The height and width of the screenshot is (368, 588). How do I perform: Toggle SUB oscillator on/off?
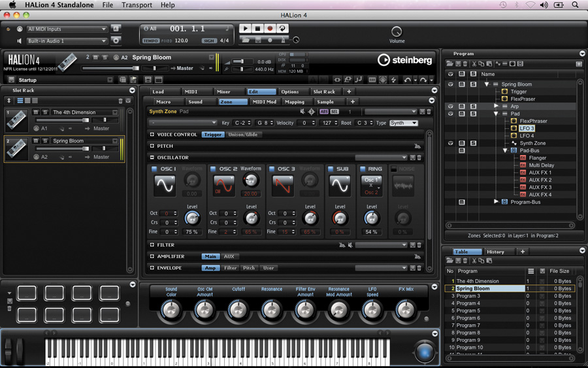coord(331,169)
